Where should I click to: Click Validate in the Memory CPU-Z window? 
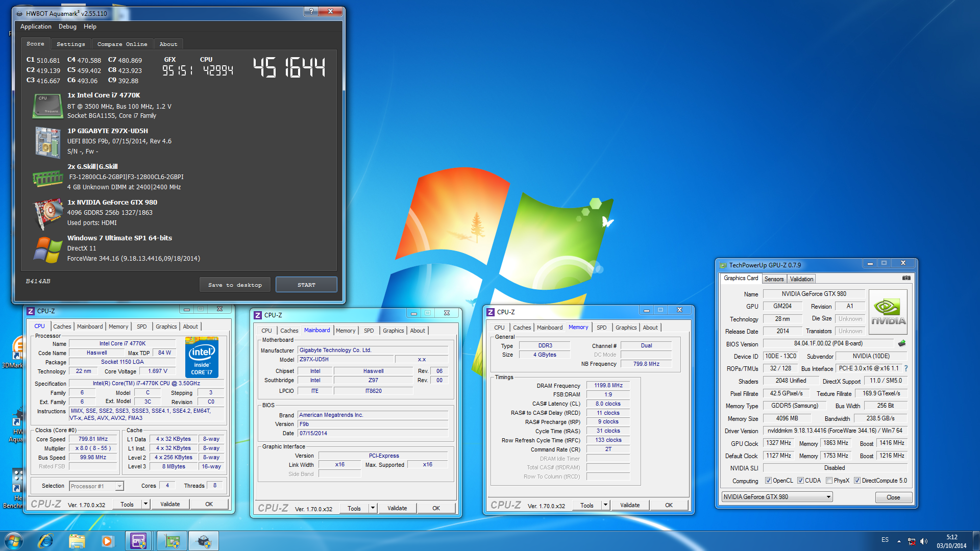pos(630,505)
